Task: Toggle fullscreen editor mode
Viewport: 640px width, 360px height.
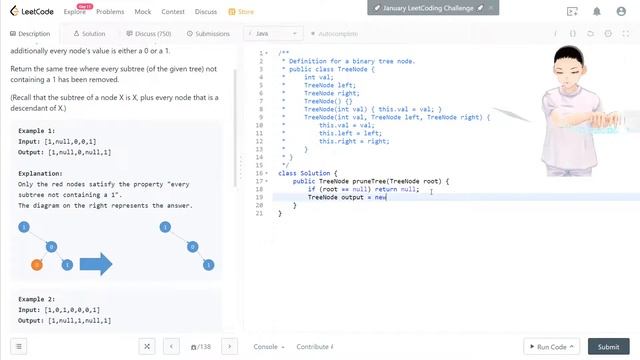Action: (625, 34)
